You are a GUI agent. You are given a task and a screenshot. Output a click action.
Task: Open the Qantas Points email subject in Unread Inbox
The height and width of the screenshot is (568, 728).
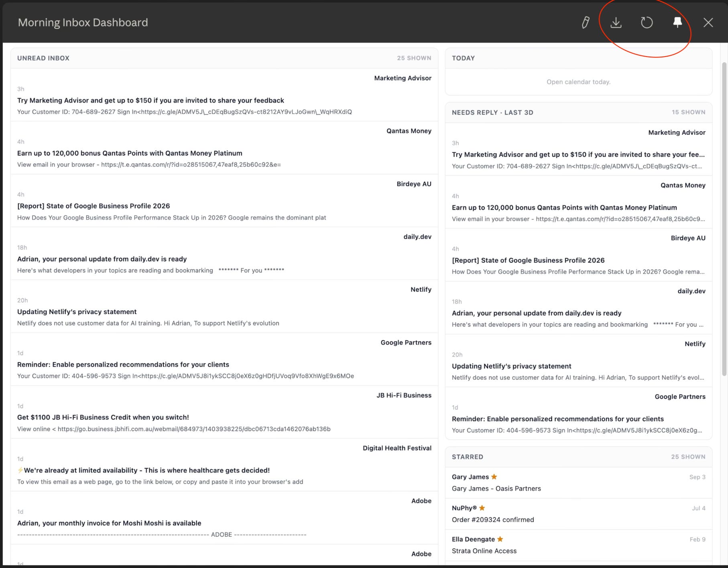130,153
